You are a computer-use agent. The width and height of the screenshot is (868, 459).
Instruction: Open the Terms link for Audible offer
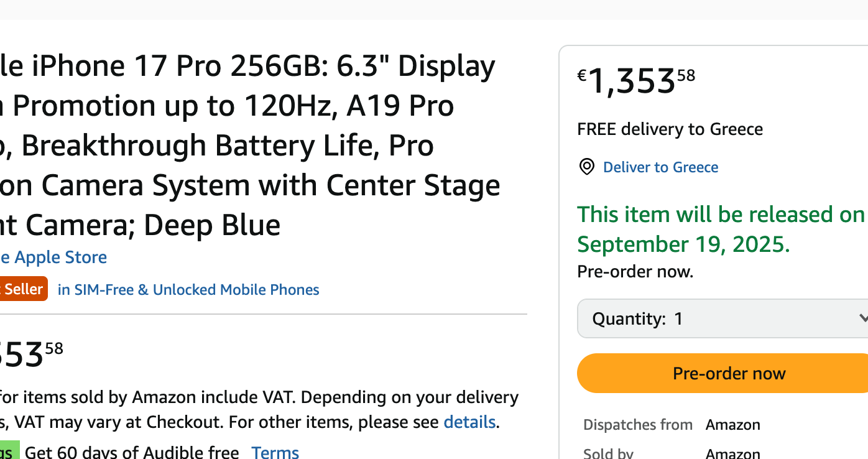pyautogui.click(x=275, y=452)
